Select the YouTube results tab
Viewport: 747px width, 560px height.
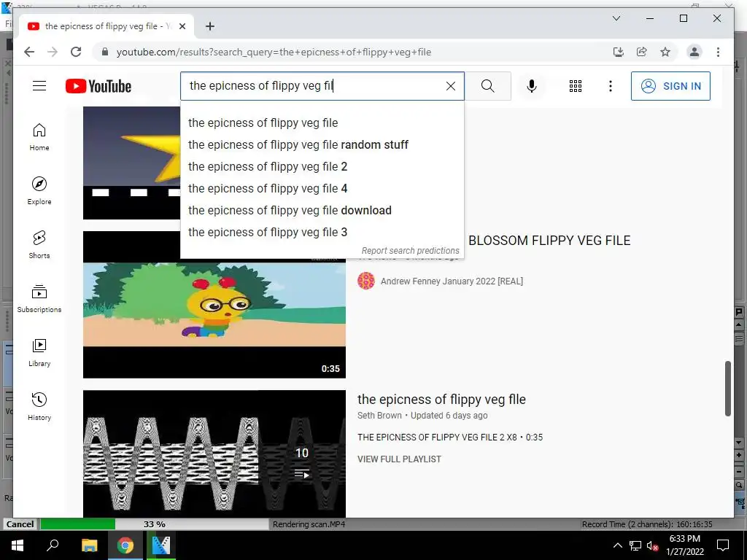pyautogui.click(x=107, y=26)
